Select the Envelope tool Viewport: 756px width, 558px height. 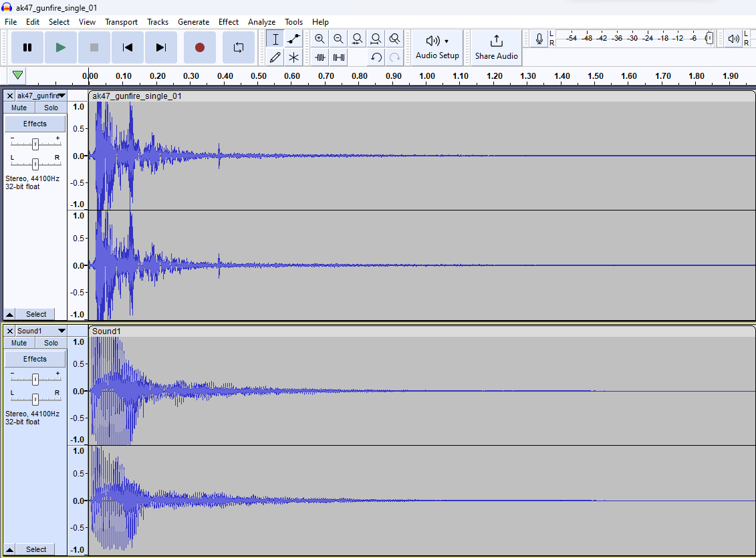293,39
